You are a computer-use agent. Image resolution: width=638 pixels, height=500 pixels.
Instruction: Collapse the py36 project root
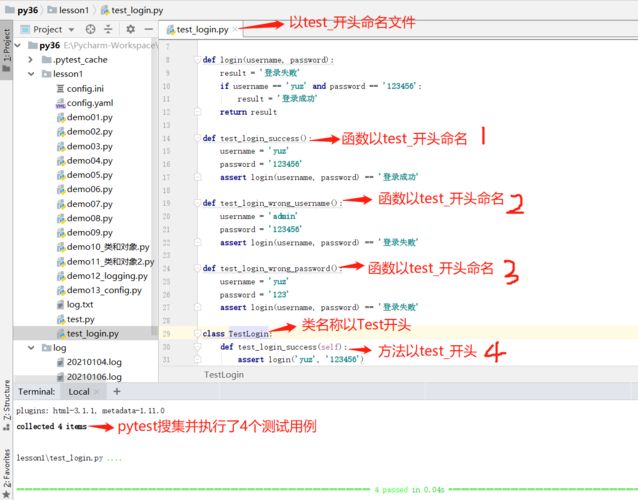coord(17,45)
